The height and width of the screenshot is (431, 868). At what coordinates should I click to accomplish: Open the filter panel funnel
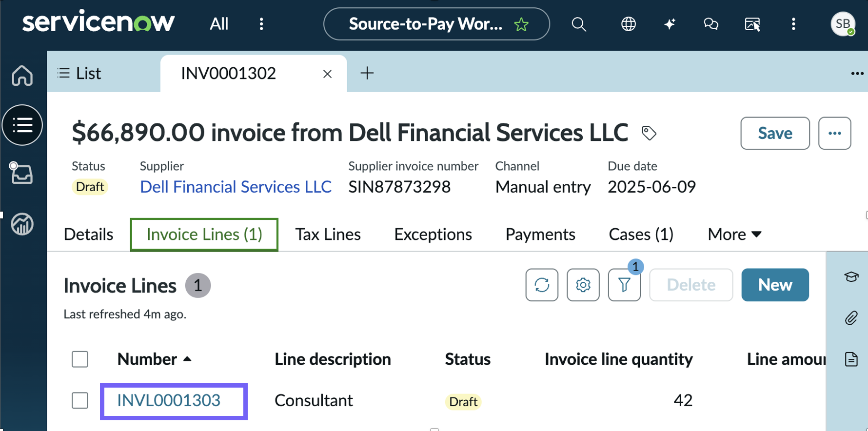pos(624,285)
